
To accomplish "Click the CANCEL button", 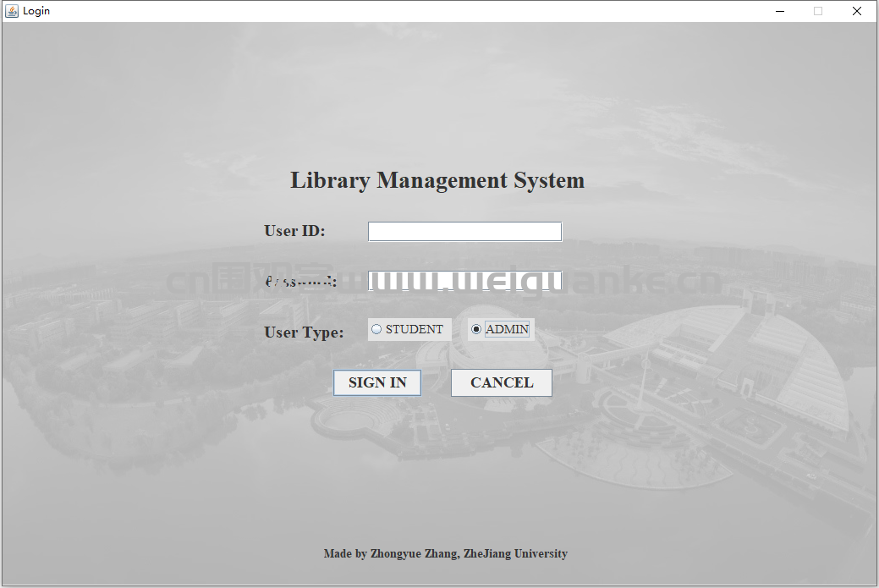I will point(502,383).
